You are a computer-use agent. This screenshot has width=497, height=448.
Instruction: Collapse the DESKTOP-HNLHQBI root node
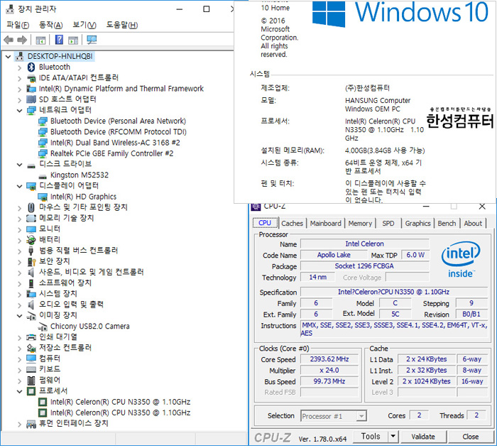[9, 57]
